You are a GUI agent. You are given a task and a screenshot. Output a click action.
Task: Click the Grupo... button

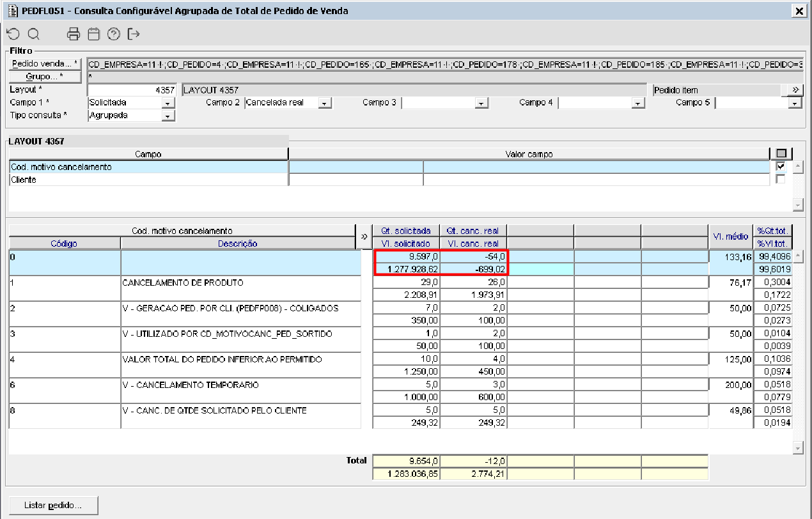(46, 77)
